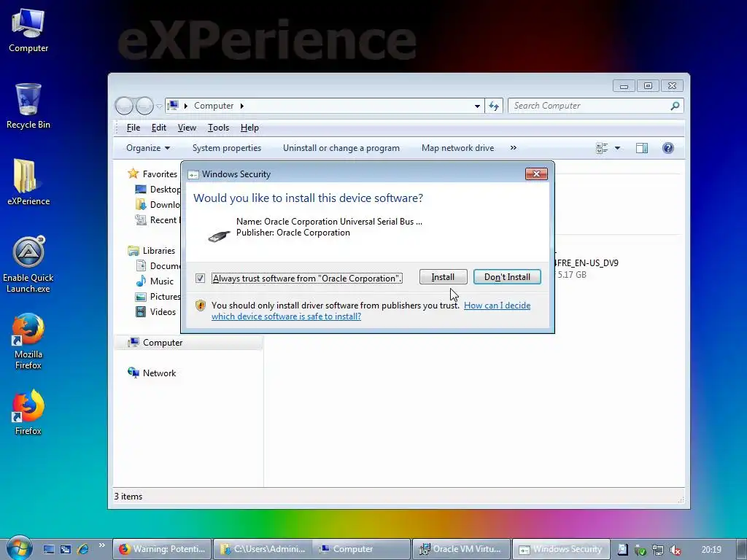Screen dimensions: 747x560
Task: Click the refresh button beside address bar
Action: [494, 106]
